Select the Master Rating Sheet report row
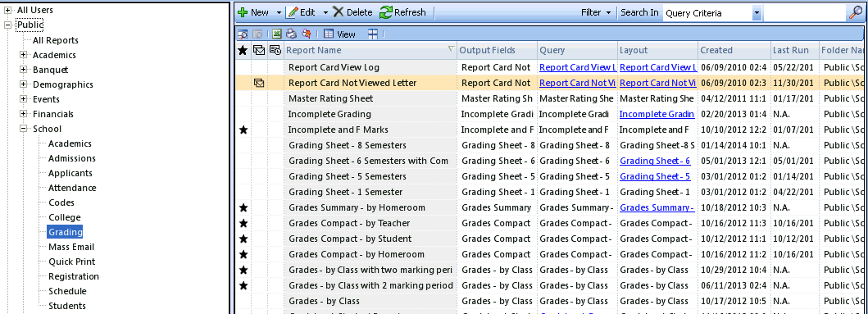This screenshot has width=868, height=314. [551, 98]
